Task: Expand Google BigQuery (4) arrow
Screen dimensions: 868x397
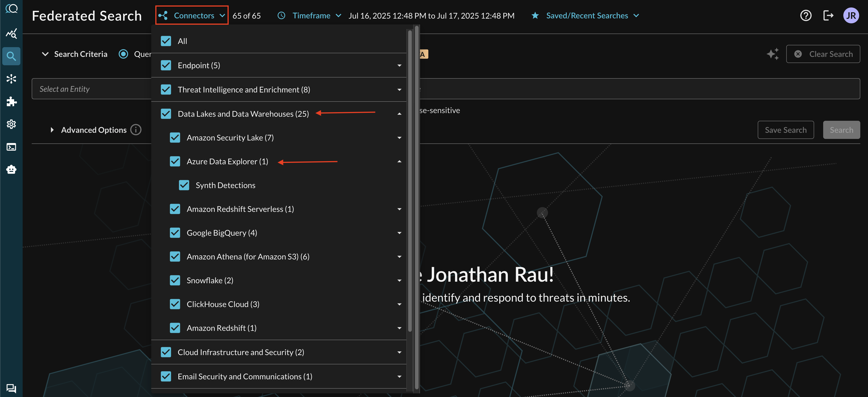Action: coord(399,233)
